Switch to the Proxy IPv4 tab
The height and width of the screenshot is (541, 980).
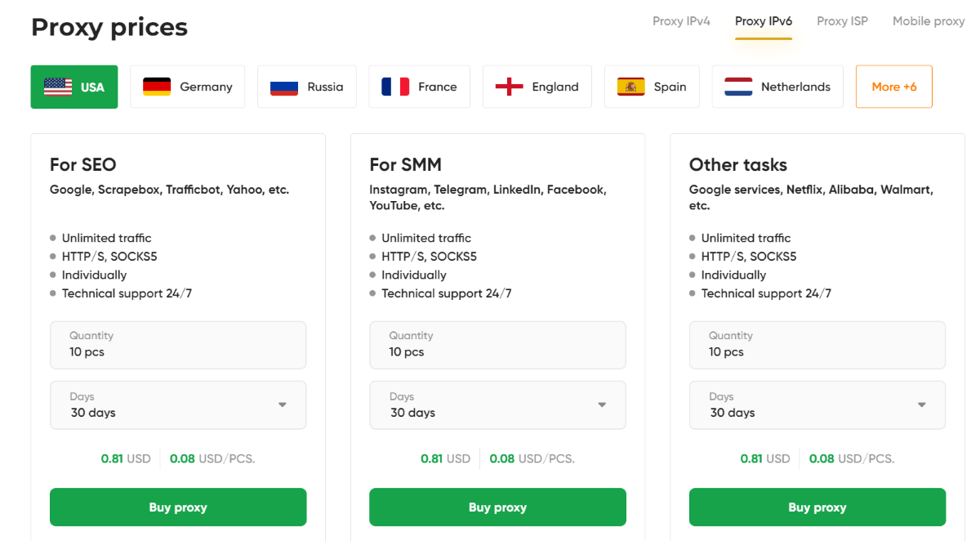[x=681, y=21]
